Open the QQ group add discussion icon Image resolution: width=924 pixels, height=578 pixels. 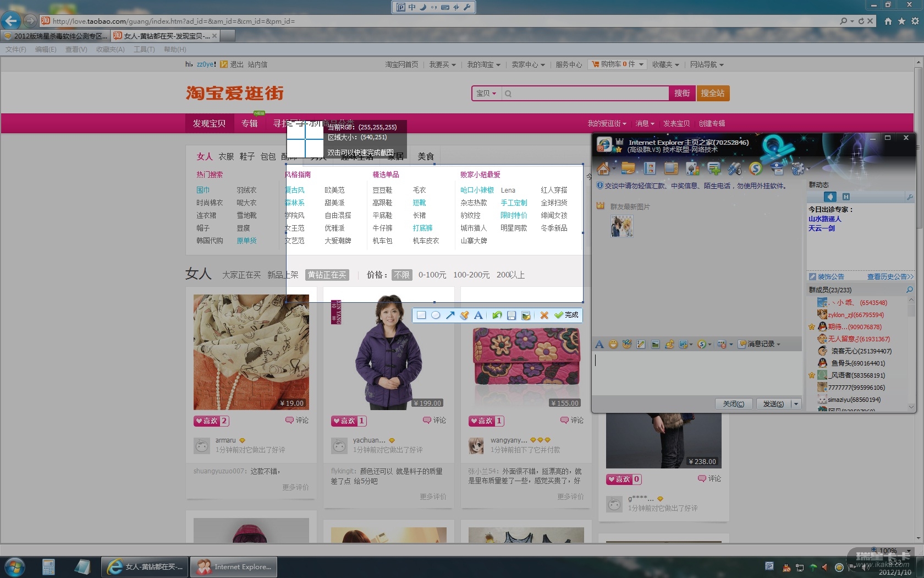tap(713, 168)
